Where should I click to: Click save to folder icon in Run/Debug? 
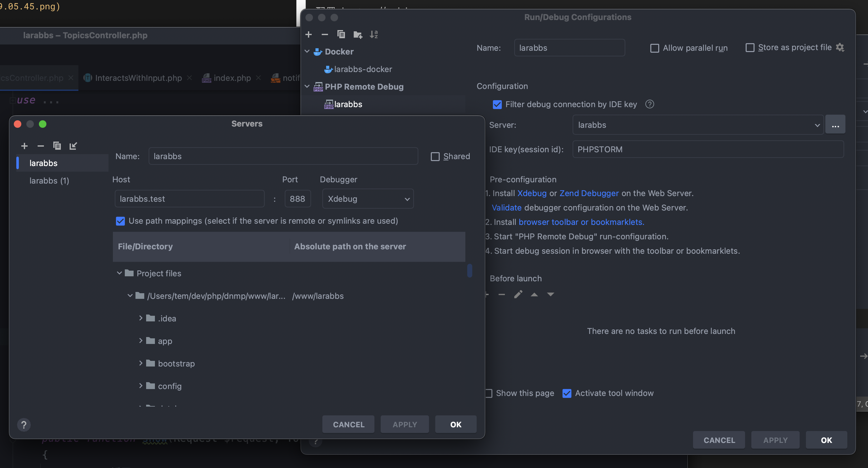(x=357, y=34)
